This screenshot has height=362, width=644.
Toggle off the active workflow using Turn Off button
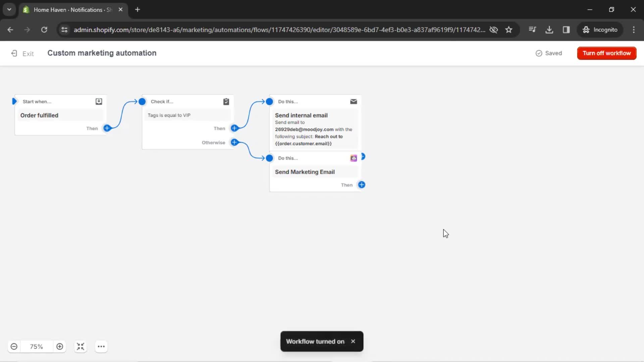click(606, 53)
